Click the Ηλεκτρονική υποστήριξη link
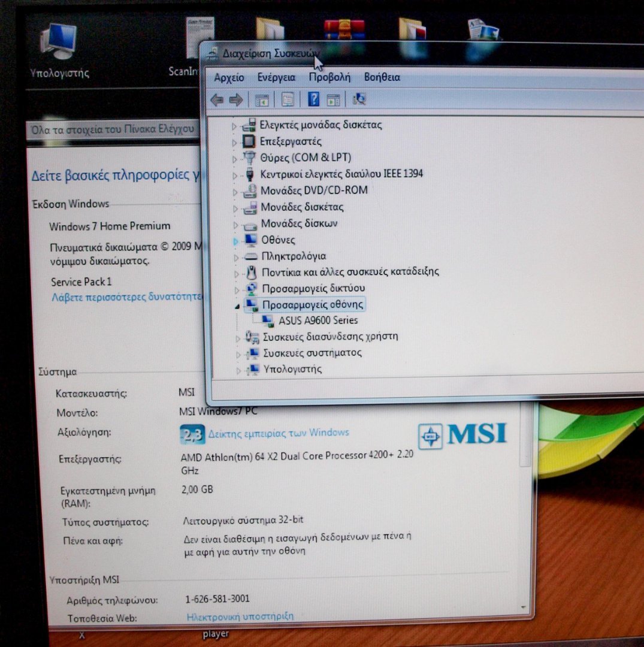The image size is (644, 647). 240,616
